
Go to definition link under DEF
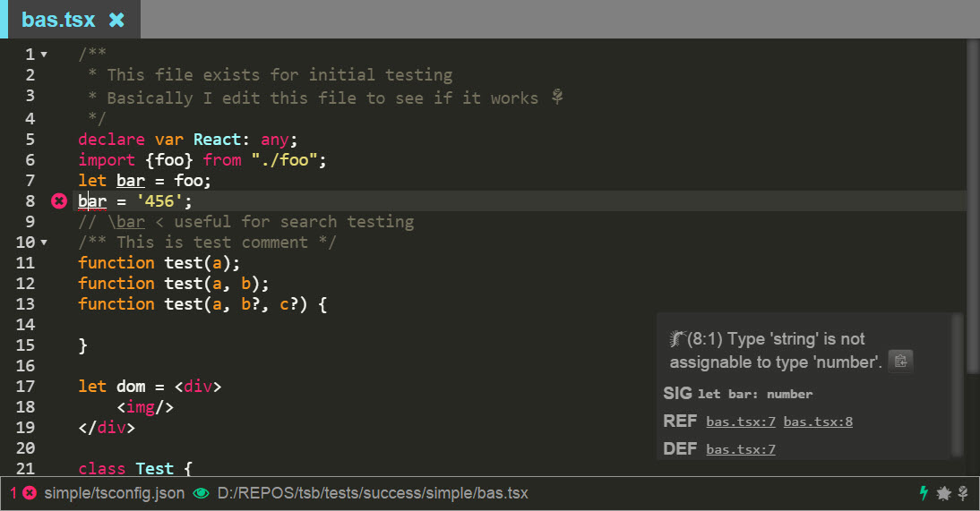pos(741,449)
